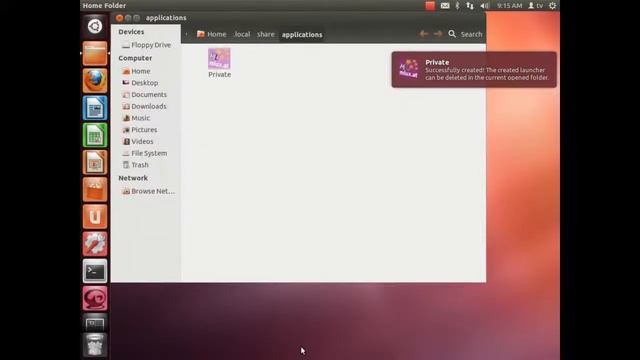640x360 pixels.
Task: Click the 'Successfully created' notification text
Action: point(487,74)
